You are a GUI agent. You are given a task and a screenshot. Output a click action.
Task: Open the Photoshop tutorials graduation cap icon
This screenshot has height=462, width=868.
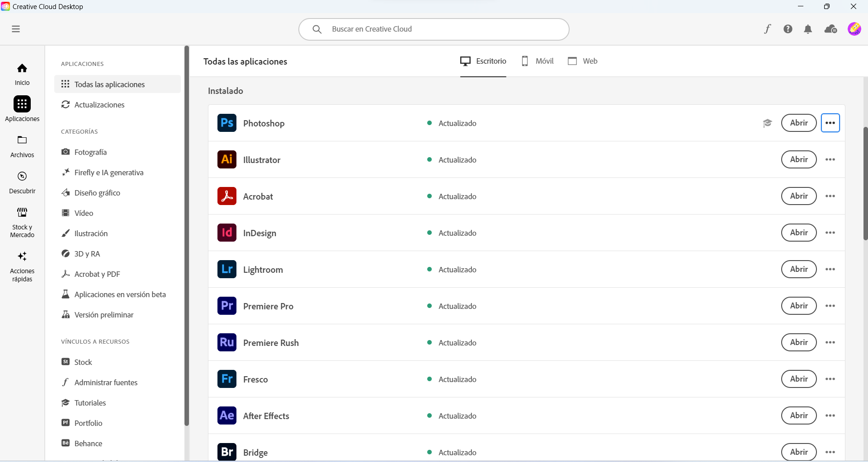click(x=767, y=123)
